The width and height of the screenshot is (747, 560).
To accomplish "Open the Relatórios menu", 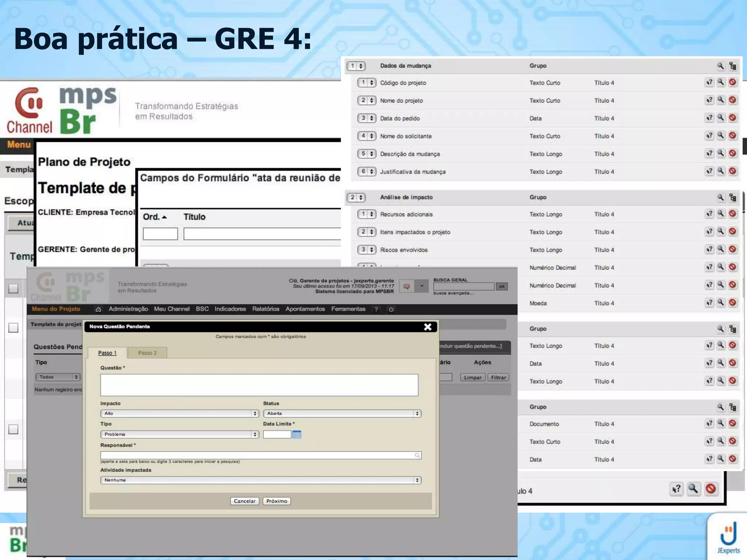I will tap(266, 309).
